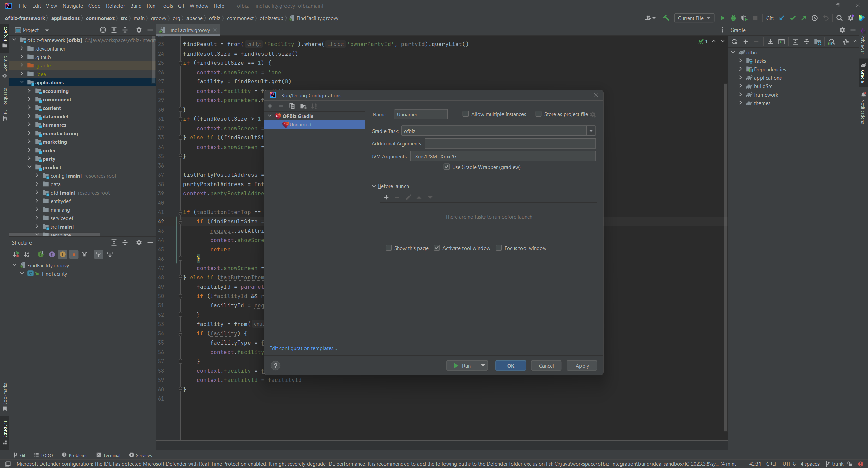
Task: Toggle Show Fields icon in Structure panel
Action: pyautogui.click(x=63, y=254)
